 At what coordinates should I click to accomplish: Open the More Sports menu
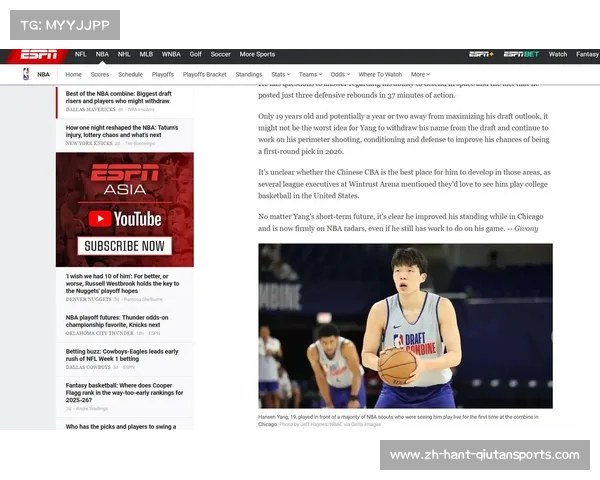pyautogui.click(x=257, y=54)
